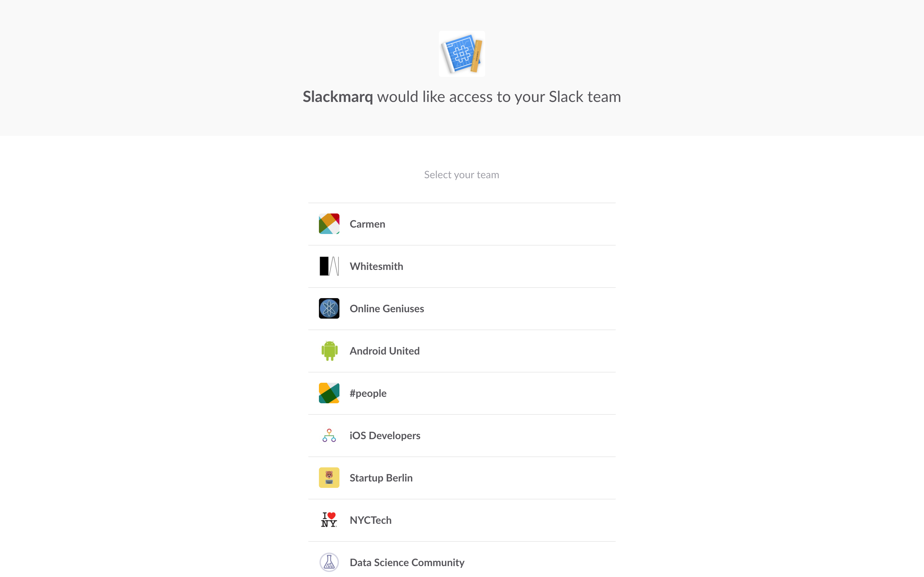The width and height of the screenshot is (924, 577).
Task: Click the iOS Developers tree icon
Action: click(329, 435)
